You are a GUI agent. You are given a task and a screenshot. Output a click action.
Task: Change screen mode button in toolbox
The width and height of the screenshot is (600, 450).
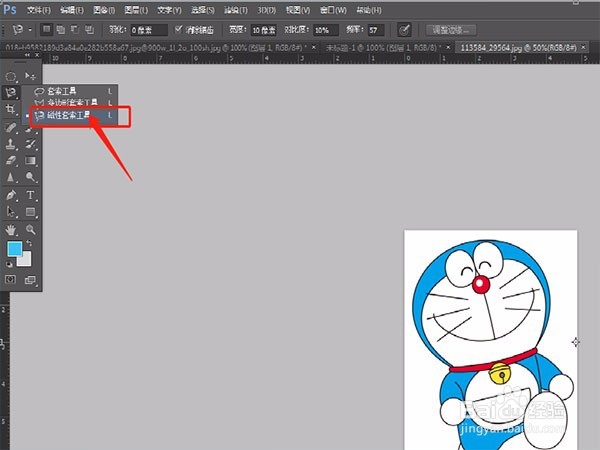[30, 280]
